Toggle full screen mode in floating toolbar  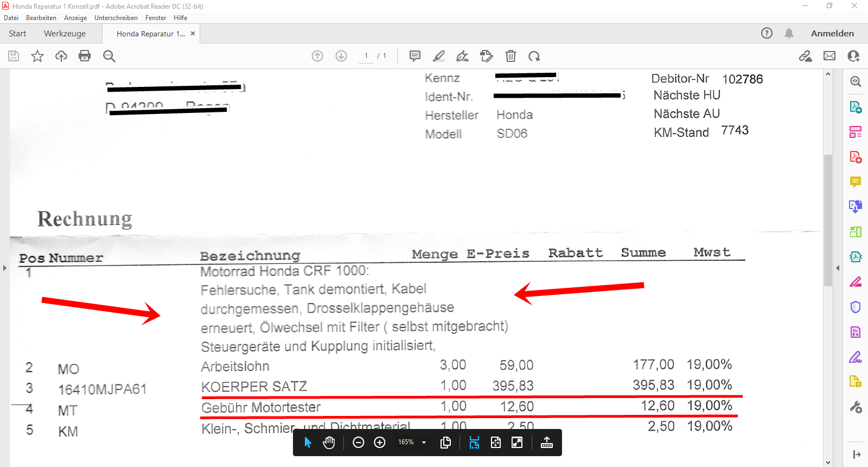[x=517, y=443]
